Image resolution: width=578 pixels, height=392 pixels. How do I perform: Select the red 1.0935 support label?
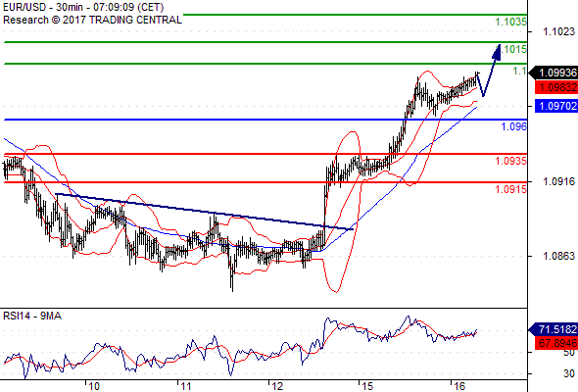[x=511, y=161]
